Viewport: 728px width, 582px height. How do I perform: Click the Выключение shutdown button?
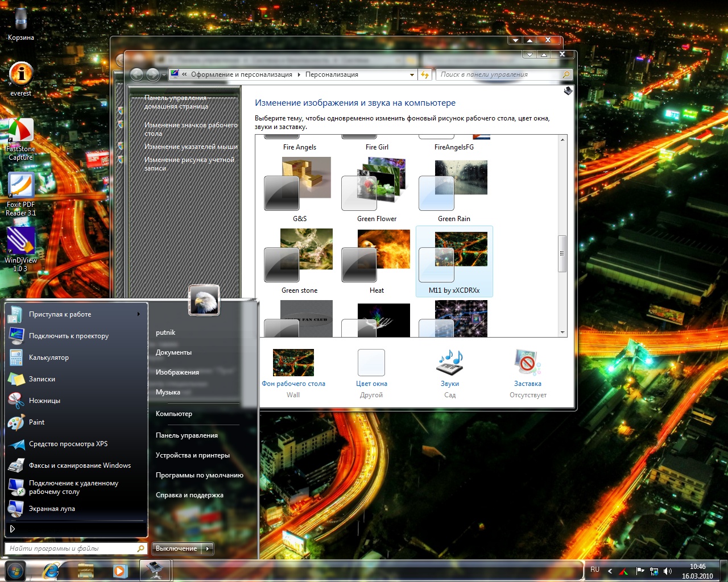[176, 548]
